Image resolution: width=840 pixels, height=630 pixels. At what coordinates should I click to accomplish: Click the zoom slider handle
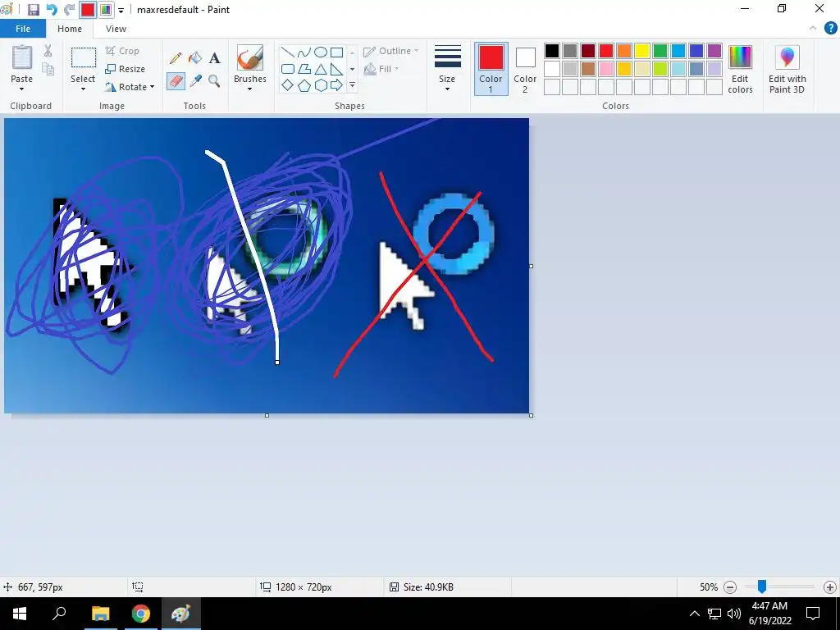(x=762, y=587)
